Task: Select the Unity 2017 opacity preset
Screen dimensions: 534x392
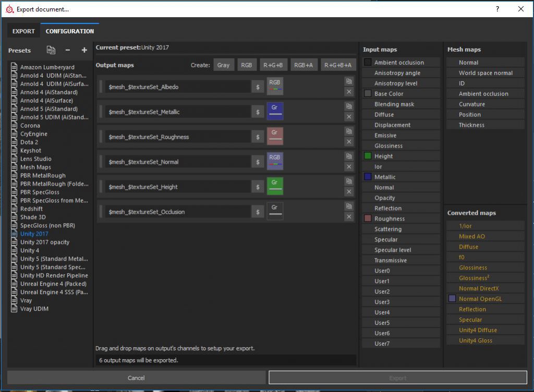Action: (45, 242)
